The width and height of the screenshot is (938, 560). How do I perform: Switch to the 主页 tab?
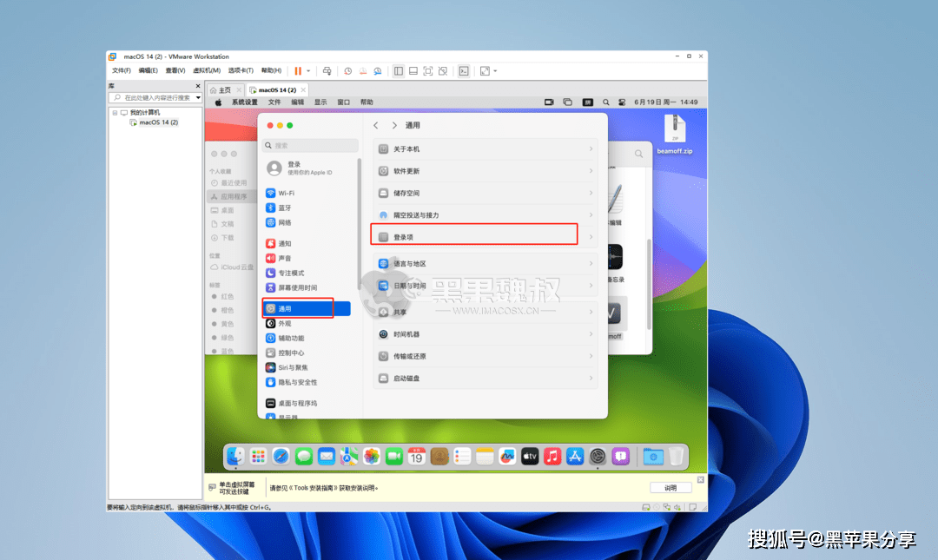pos(221,89)
